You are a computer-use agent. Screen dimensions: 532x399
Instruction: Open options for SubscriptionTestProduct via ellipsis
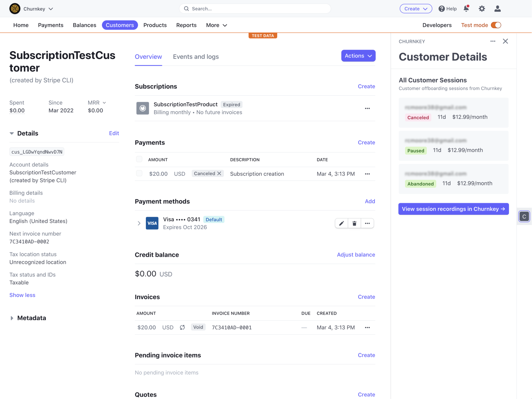click(x=367, y=108)
